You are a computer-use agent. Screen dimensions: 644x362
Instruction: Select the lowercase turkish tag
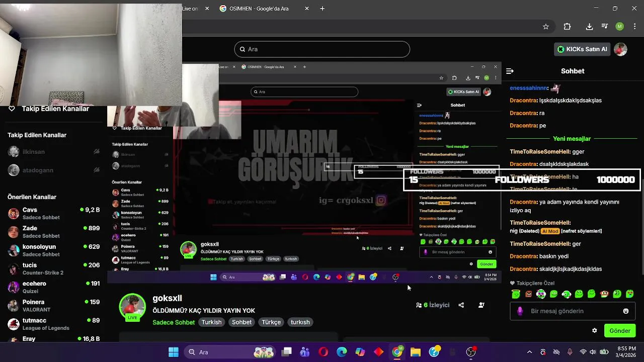(300, 322)
